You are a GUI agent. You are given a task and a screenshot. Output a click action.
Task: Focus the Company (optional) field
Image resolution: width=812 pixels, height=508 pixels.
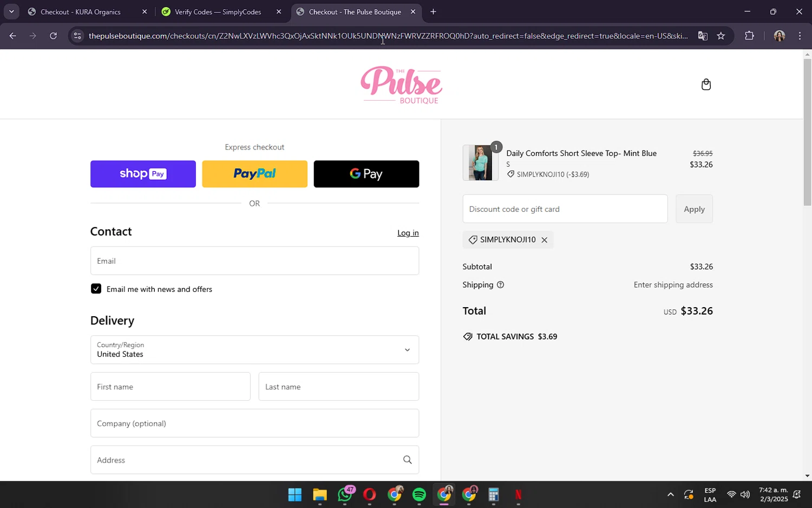[x=254, y=424]
